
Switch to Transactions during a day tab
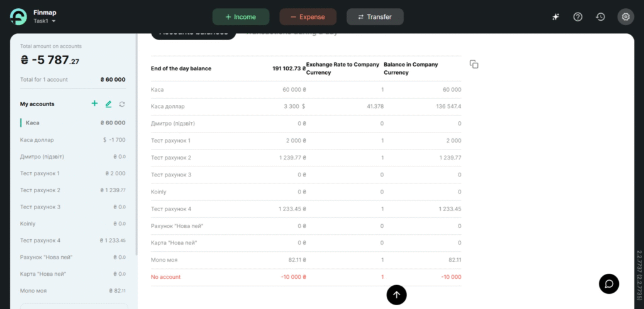coord(291,33)
